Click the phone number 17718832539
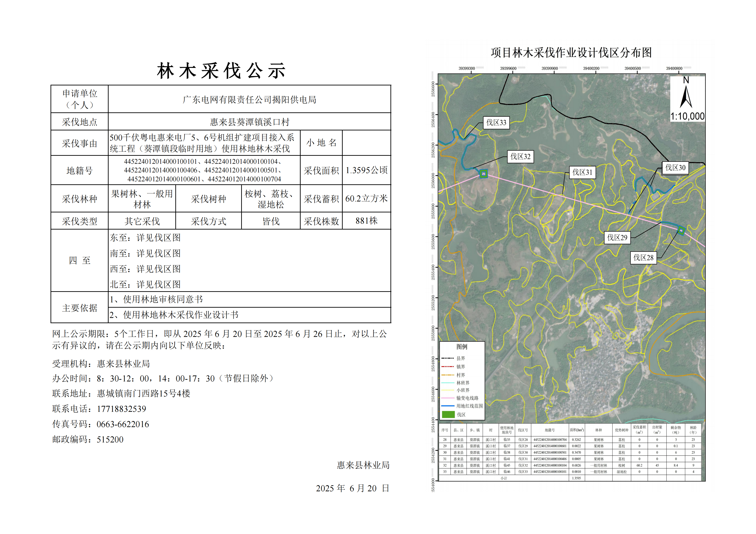 click(x=121, y=409)
